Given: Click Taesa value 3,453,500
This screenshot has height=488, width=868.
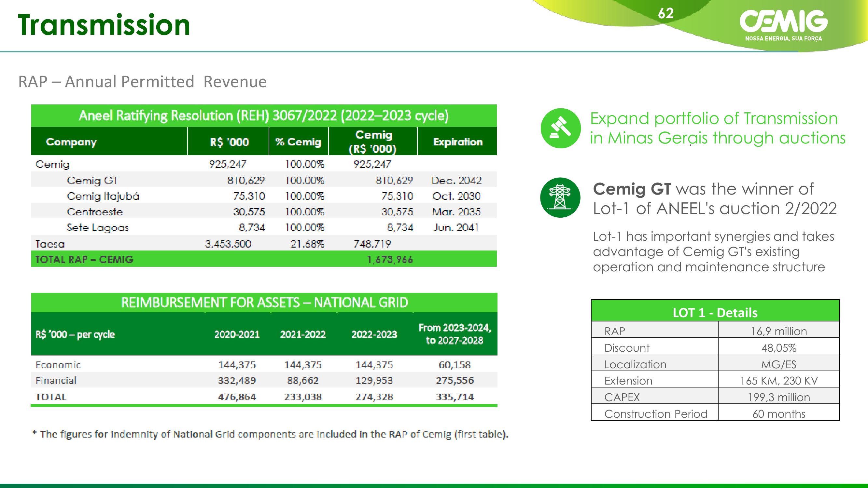Looking at the screenshot, I should coord(228,244).
